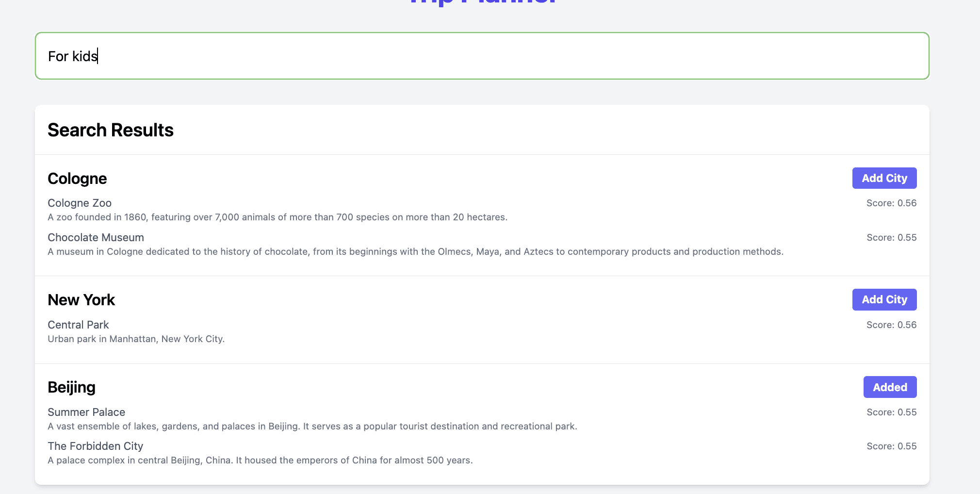Click the Search Results heading

click(111, 130)
